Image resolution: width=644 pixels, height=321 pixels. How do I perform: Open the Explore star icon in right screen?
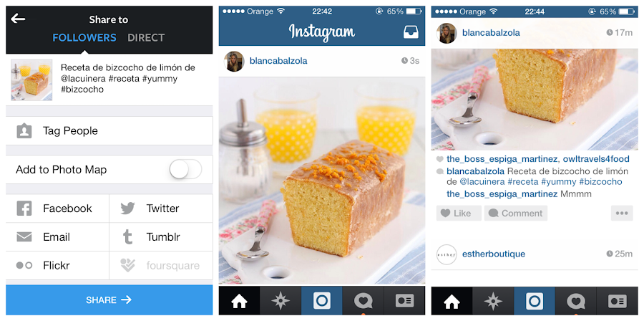click(x=493, y=301)
